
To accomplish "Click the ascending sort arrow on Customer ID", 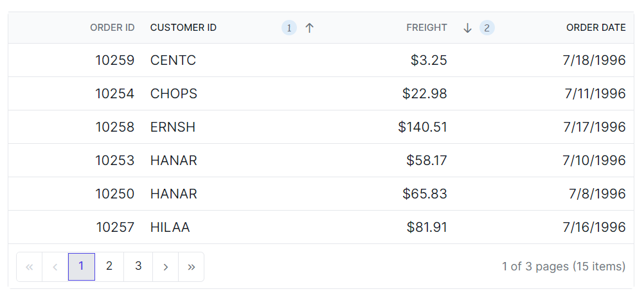I will click(309, 28).
